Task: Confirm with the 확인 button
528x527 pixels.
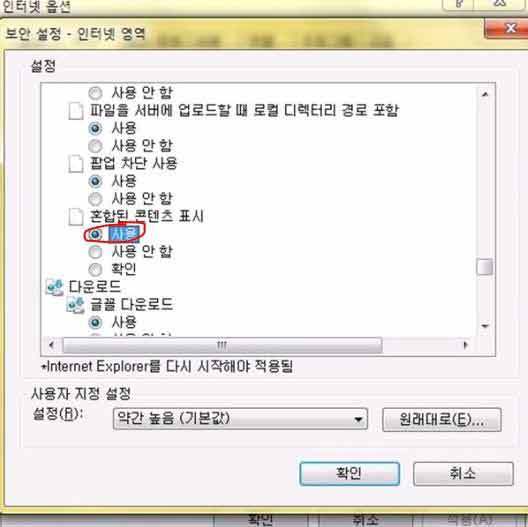Action: tap(350, 473)
